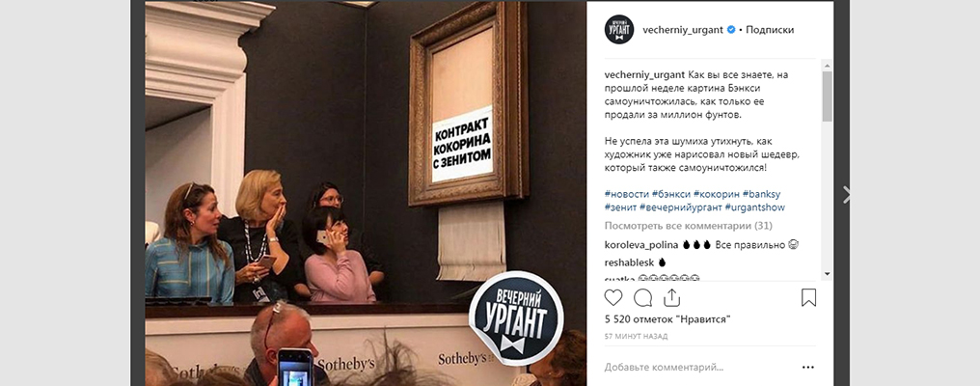Viewport: 980px width, 386px height.
Task: Click the scrollbar down arrow in comments
Action: pyautogui.click(x=827, y=274)
